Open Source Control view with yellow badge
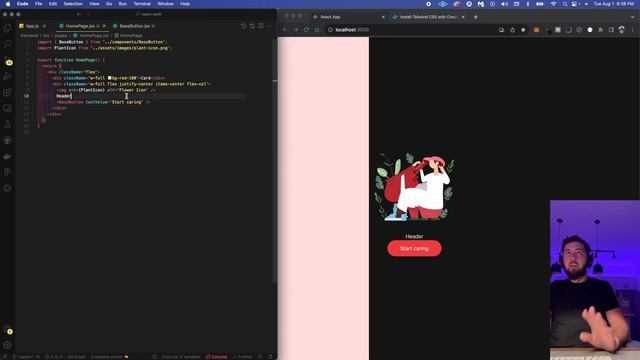This screenshot has width=640, height=360. (x=8, y=61)
